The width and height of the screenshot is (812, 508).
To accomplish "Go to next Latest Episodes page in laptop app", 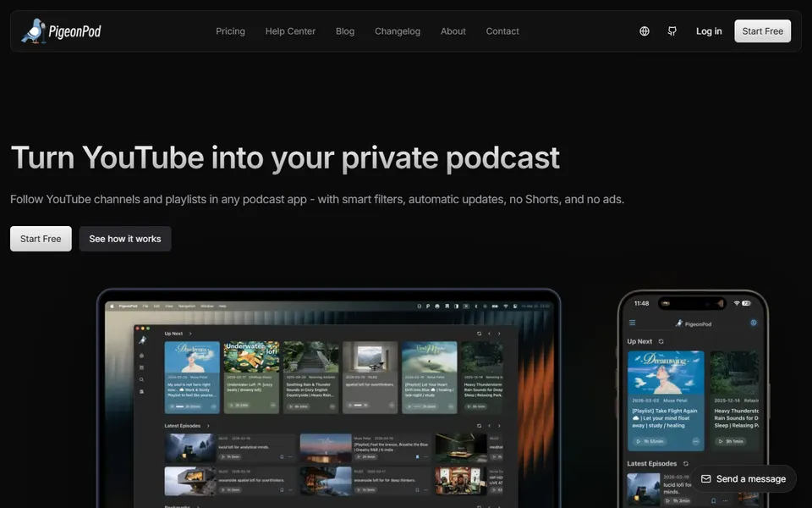I will (499, 426).
